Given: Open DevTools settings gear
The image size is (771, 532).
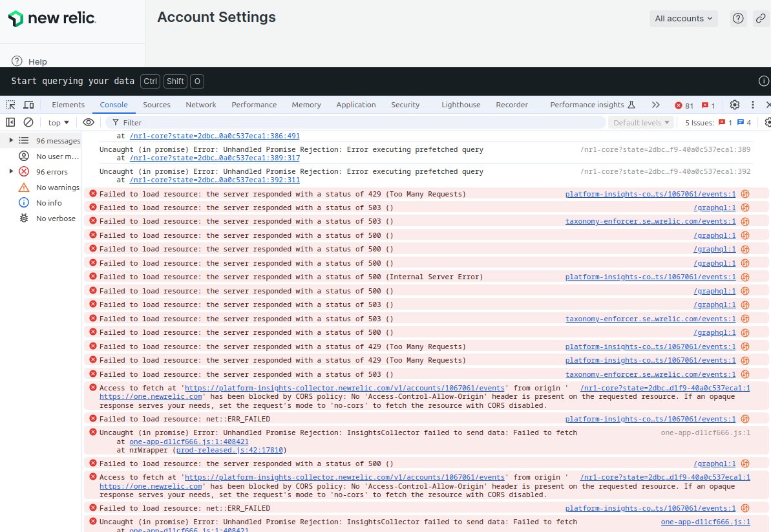Looking at the screenshot, I should tap(735, 105).
